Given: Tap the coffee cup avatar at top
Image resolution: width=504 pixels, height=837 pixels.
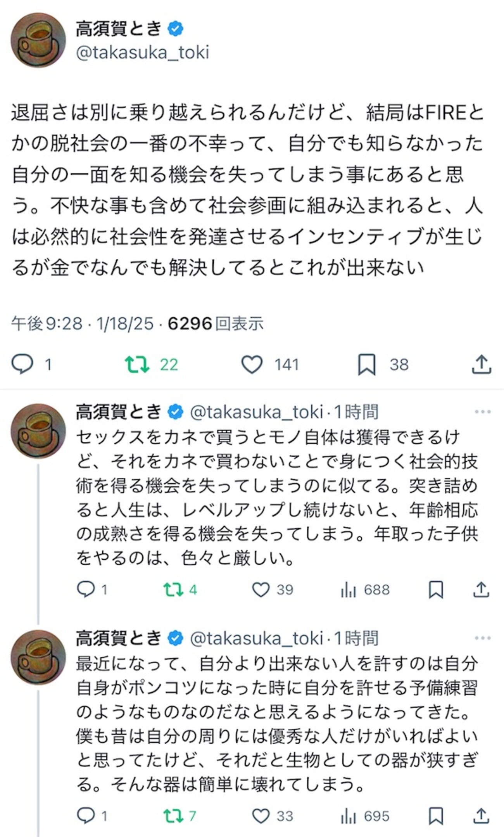Looking at the screenshot, I should point(38,40).
